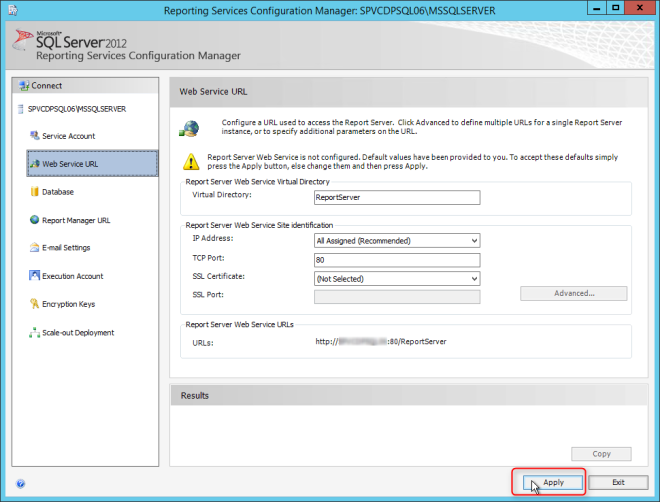
Task: Open the E-mail Settings page
Action: click(x=66, y=248)
